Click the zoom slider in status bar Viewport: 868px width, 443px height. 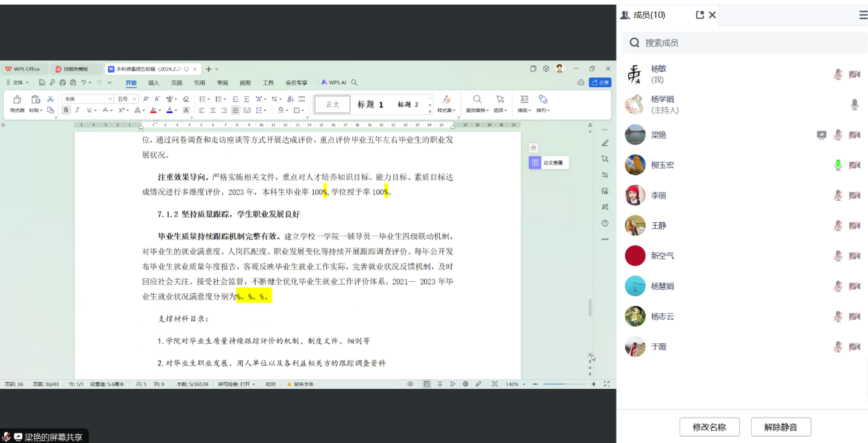coord(564,384)
